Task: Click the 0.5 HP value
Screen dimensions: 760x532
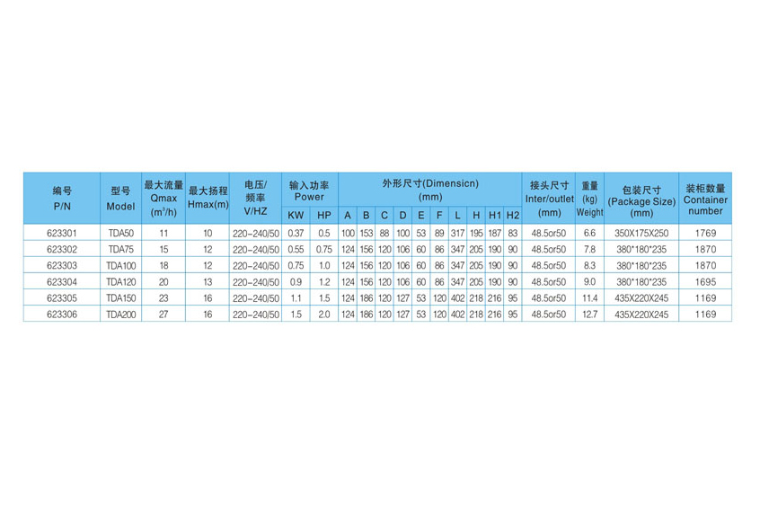Action: (324, 234)
